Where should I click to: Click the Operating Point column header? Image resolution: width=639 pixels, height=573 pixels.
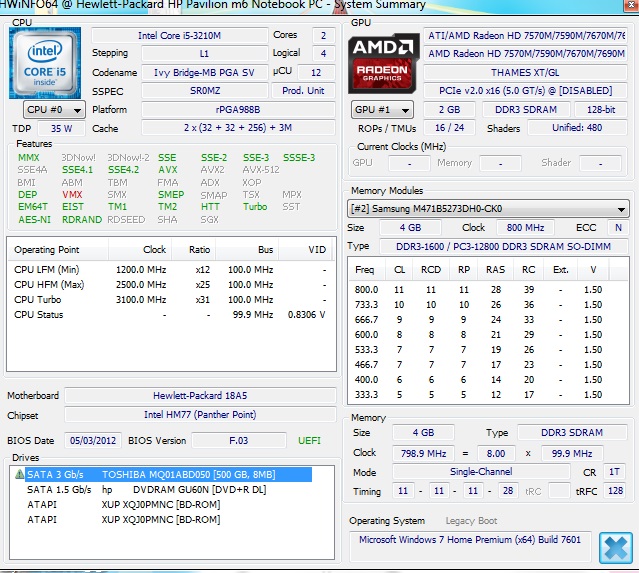[x=58, y=250]
